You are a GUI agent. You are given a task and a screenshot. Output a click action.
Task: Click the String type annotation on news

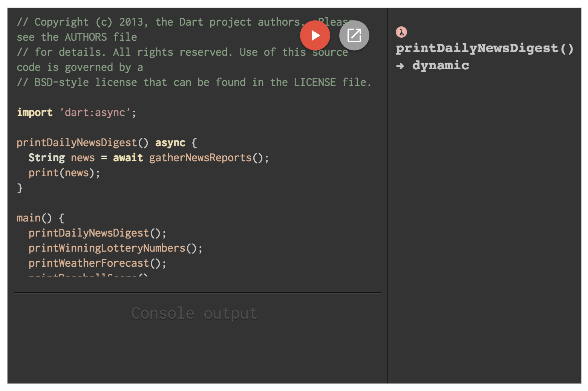coord(46,157)
